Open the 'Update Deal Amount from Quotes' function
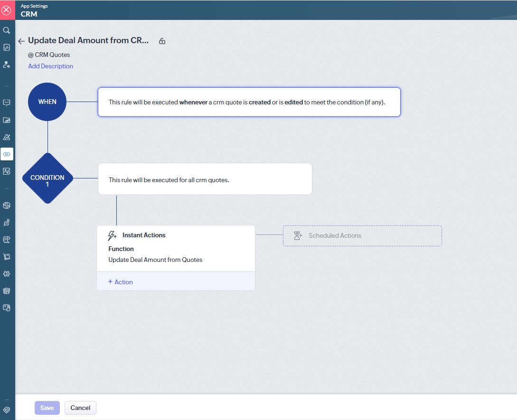This screenshot has height=420, width=517. [155, 260]
